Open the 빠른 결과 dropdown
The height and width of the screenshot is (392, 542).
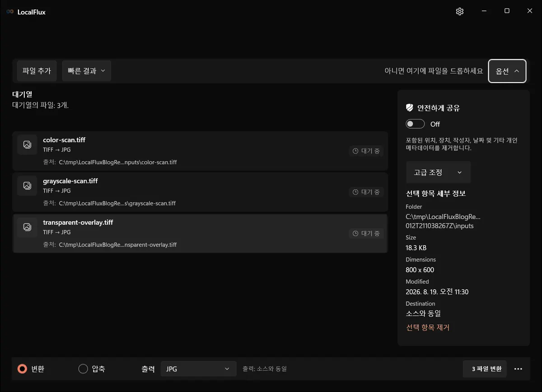tap(86, 71)
